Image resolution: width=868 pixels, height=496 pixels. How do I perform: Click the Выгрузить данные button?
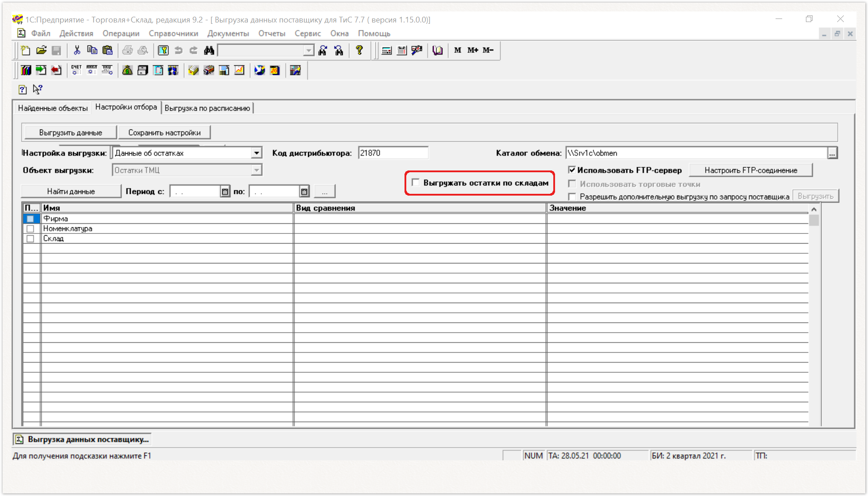click(70, 133)
